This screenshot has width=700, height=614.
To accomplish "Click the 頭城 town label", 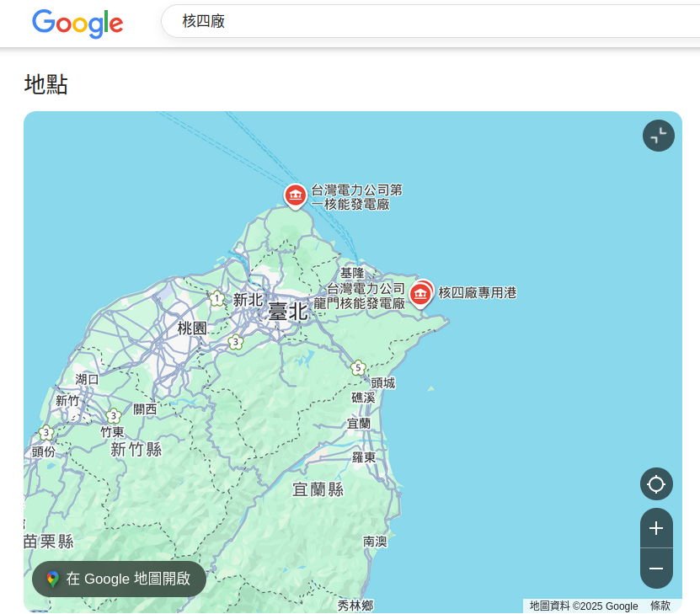I will pyautogui.click(x=383, y=383).
